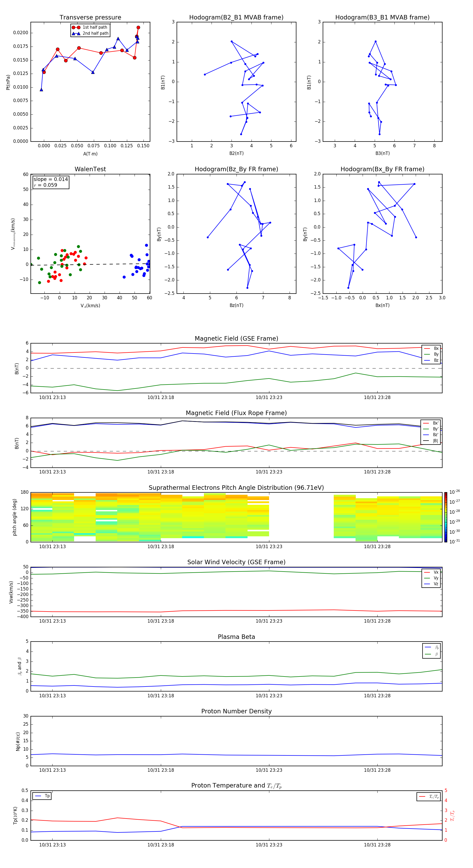Click the "WalenTest" plot title

pos(90,169)
